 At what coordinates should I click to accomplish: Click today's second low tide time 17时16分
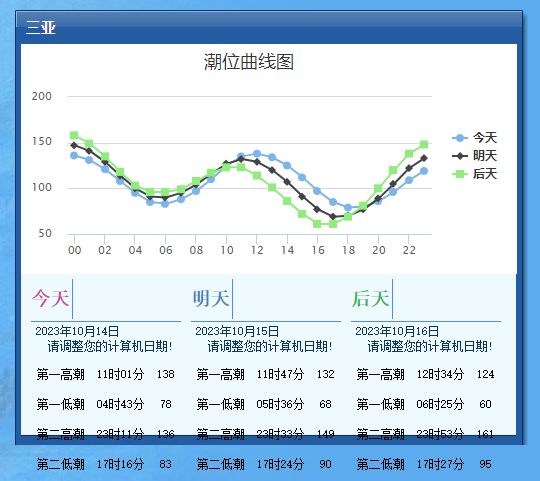tap(120, 464)
